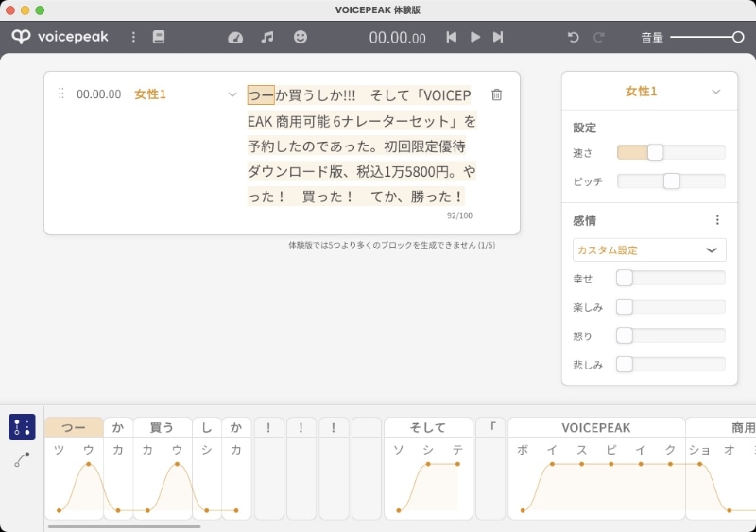Screen dimensions: 756x532
Task: Click the highlighted つー text in script
Action: 261,95
